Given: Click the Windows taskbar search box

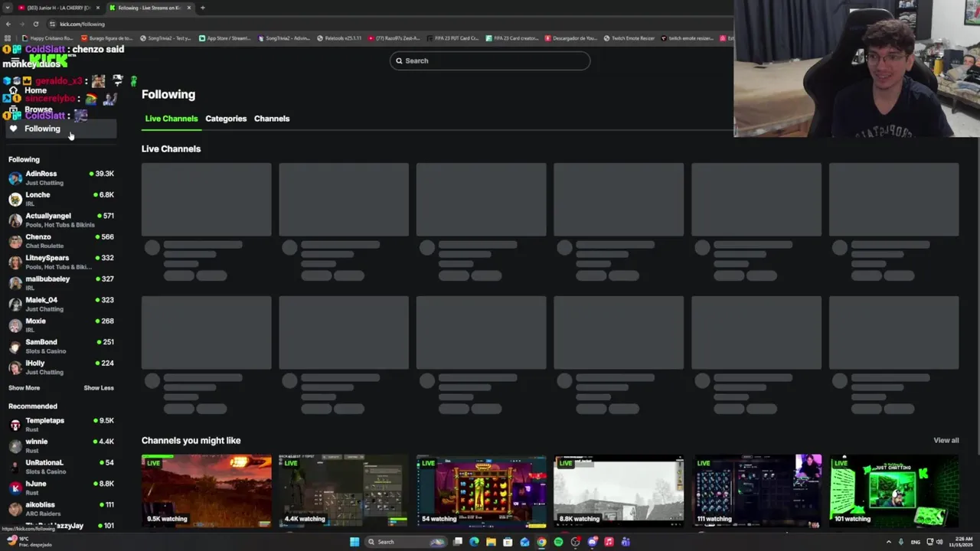Looking at the screenshot, I should [x=406, y=542].
